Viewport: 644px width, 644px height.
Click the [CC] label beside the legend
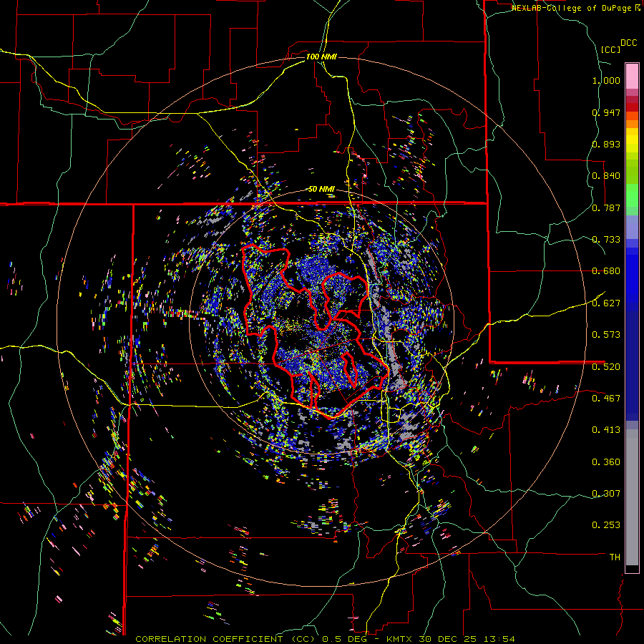tap(611, 49)
